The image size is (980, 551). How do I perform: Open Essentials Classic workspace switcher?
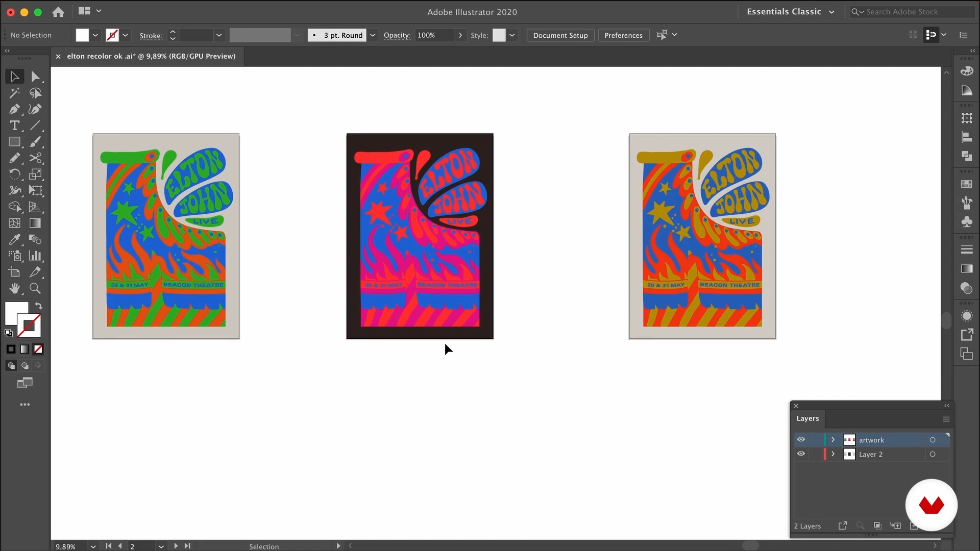click(791, 12)
